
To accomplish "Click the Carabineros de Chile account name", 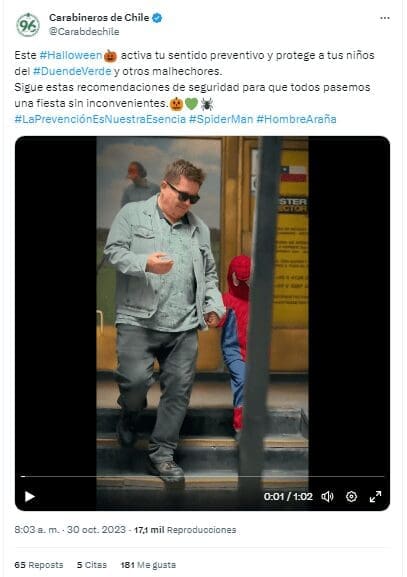I will pyautogui.click(x=99, y=18).
